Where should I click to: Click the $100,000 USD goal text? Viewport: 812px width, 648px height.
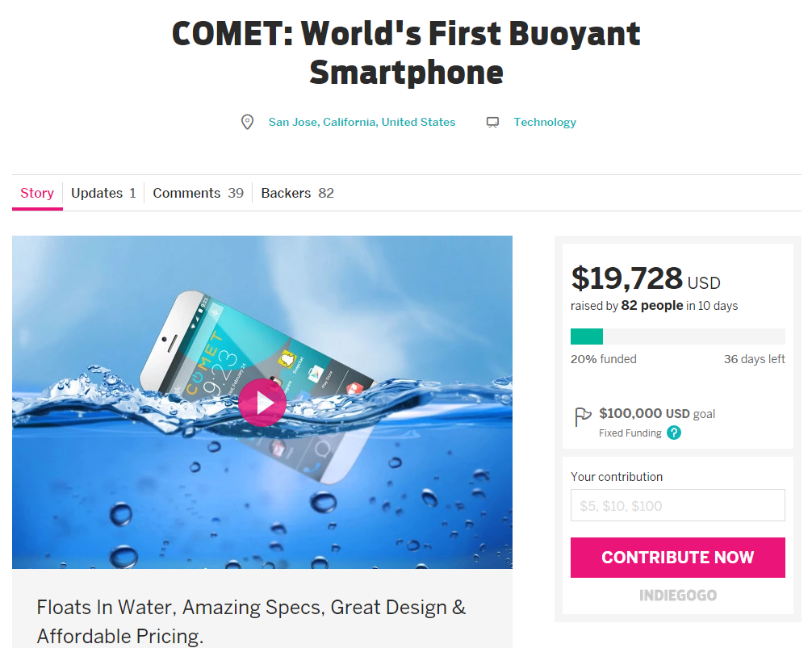[656, 414]
